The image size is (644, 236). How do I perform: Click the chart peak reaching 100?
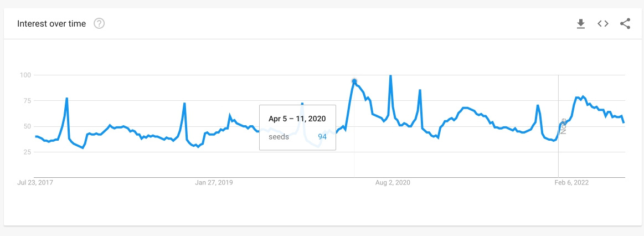click(390, 76)
